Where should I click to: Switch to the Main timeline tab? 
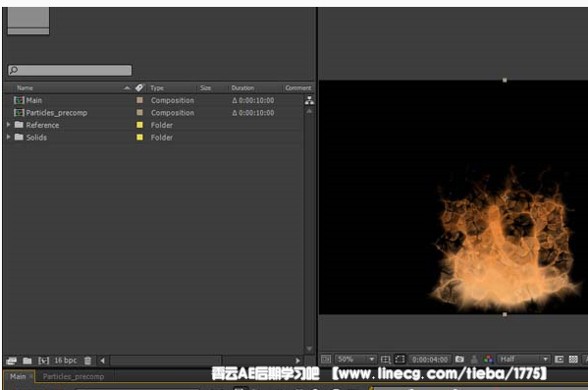tap(18, 376)
